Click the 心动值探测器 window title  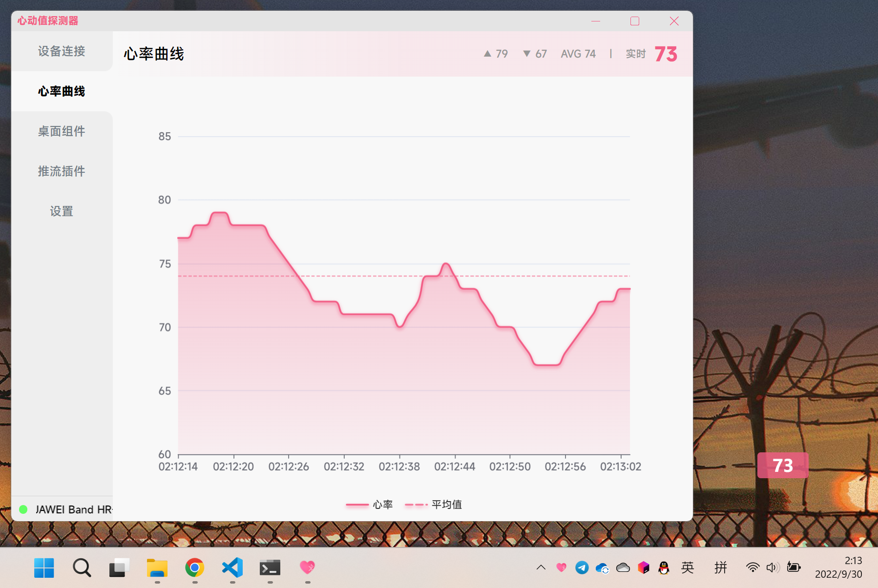click(x=48, y=20)
